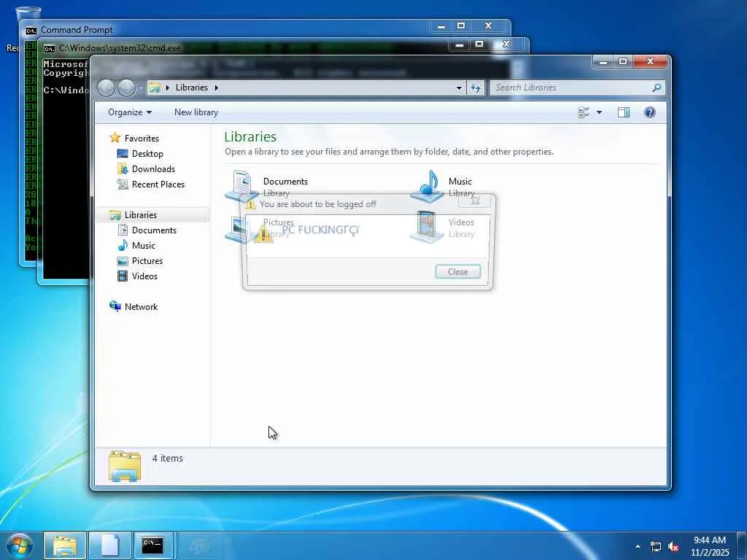
Task: Click the network tray icon
Action: point(656,547)
